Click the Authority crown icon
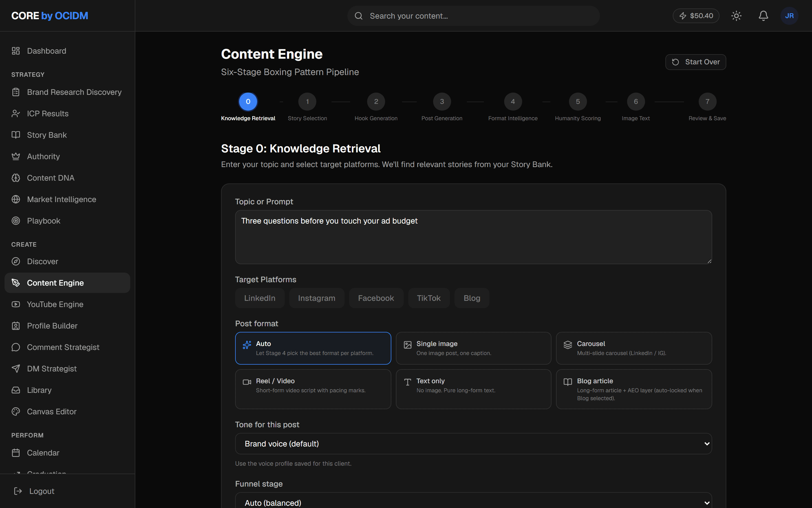Screen dimensions: 812x508 click(16, 157)
